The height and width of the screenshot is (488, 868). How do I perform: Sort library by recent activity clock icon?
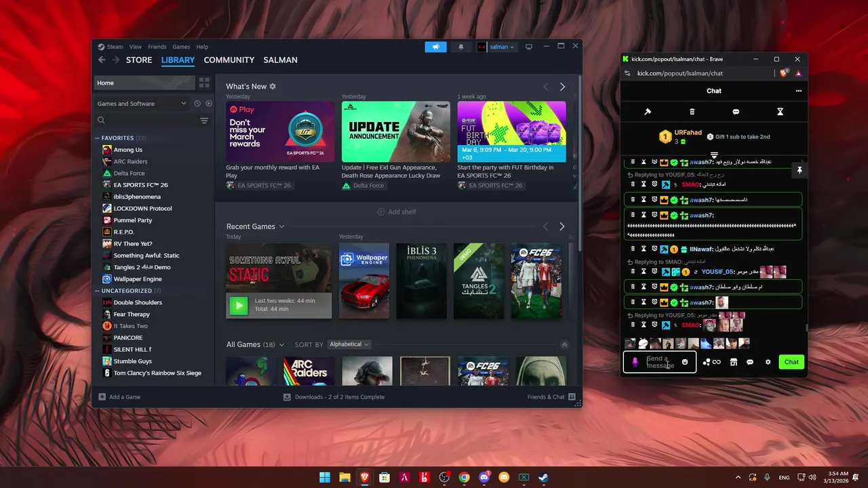[x=197, y=104]
